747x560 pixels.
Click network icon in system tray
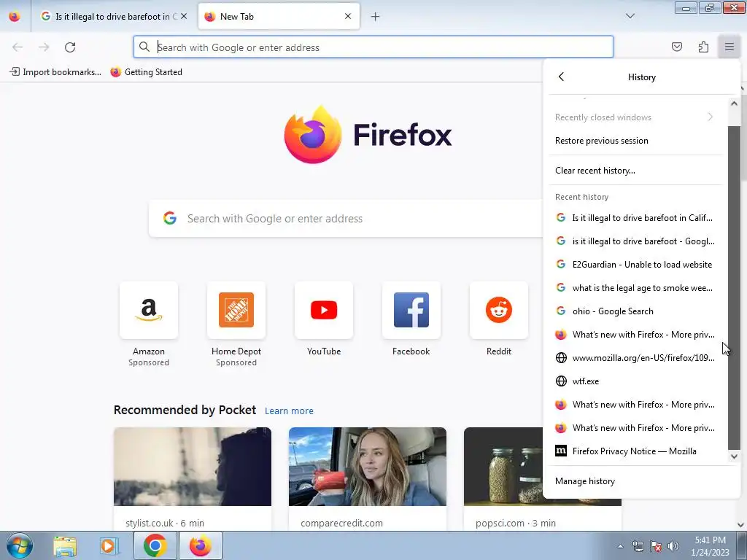tap(638, 546)
